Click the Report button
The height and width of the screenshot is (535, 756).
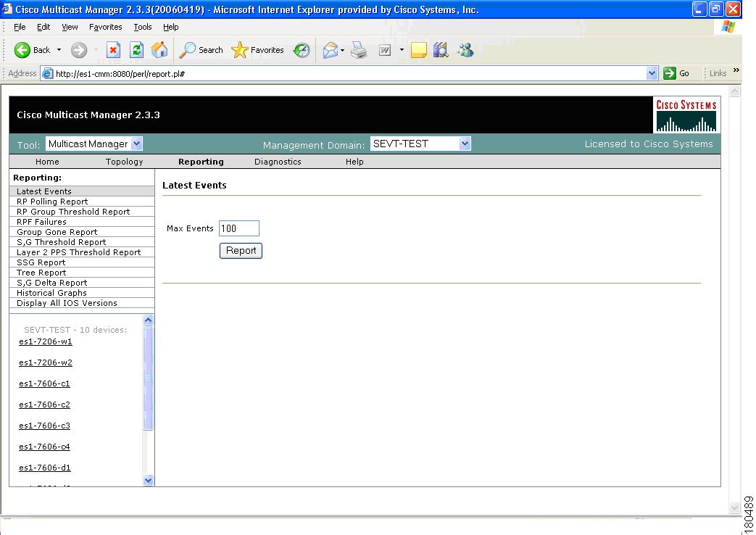tap(241, 250)
